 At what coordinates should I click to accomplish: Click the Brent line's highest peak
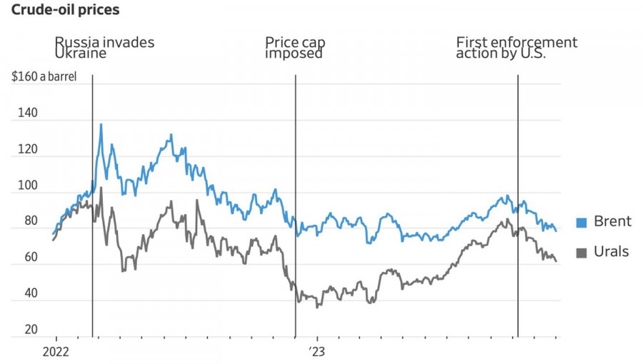pos(101,125)
